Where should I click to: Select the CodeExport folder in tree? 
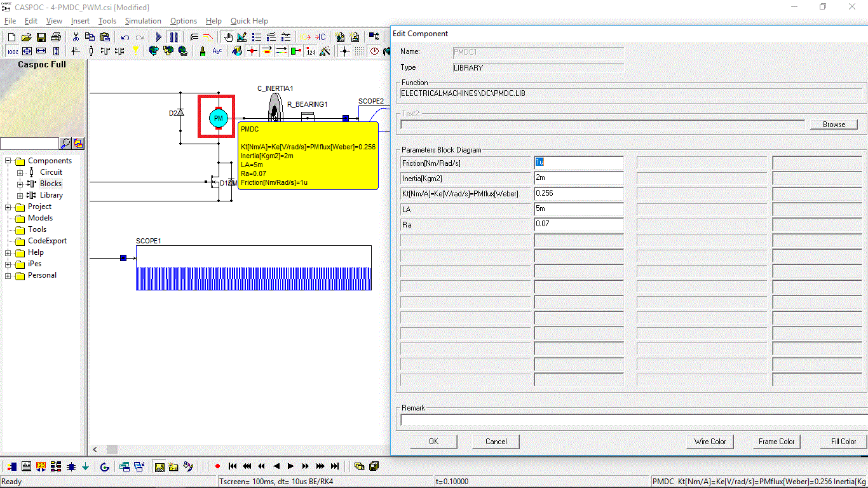coord(47,241)
